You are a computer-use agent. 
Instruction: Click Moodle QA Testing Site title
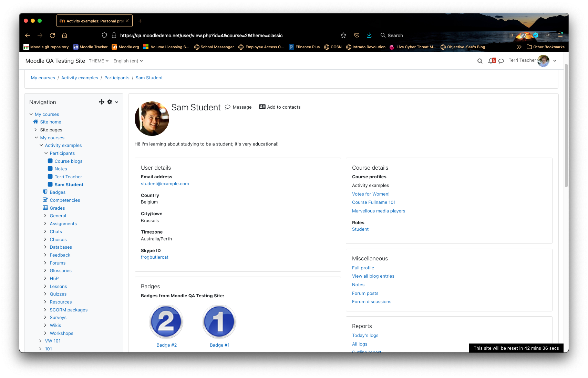coord(55,61)
